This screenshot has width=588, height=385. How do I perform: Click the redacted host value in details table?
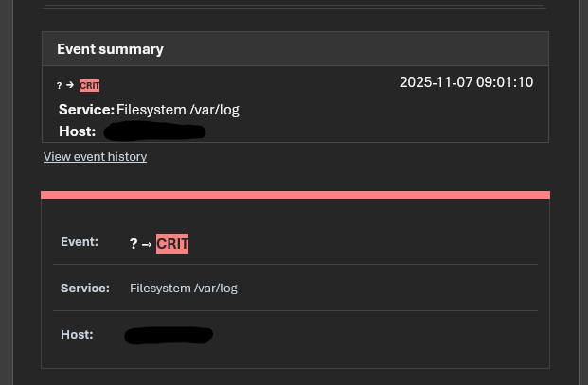coord(169,334)
